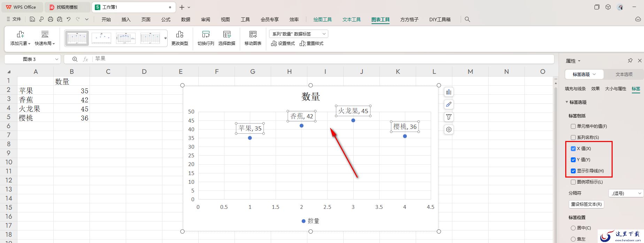This screenshot has width=644, height=243.
Task: Open the 标签选项 dropdown in properties panel
Action: 584,75
